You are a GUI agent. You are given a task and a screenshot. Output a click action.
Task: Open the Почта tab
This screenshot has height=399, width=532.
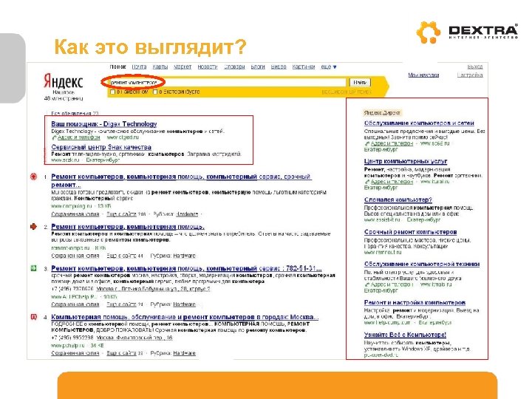139,66
